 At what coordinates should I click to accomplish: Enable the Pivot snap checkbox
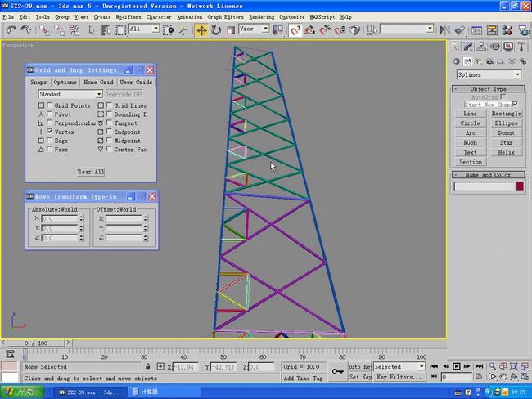pyautogui.click(x=50, y=114)
